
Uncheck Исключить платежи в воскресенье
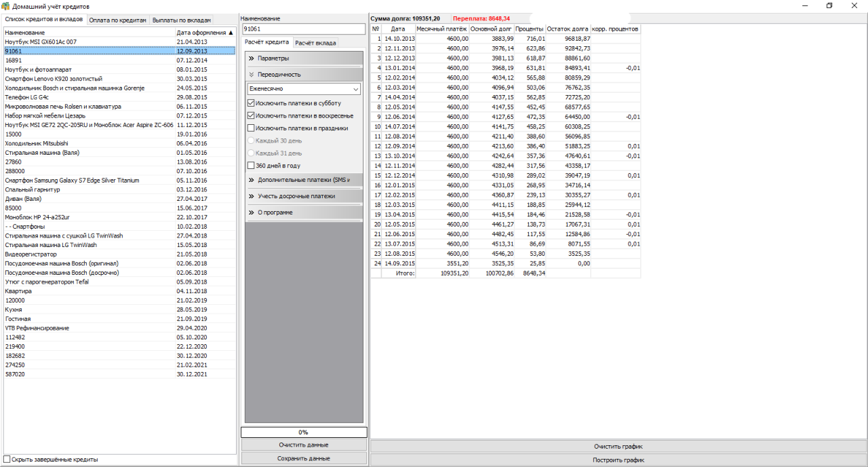click(251, 115)
